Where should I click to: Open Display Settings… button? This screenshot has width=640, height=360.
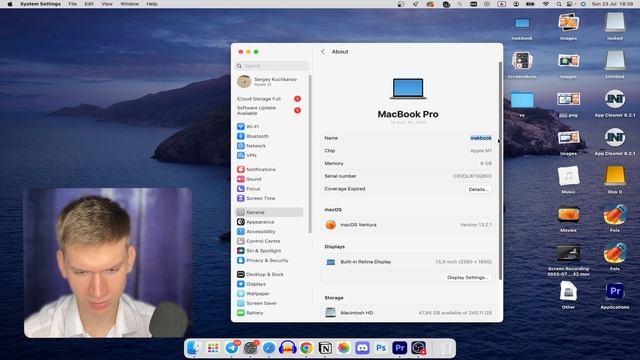coord(467,278)
